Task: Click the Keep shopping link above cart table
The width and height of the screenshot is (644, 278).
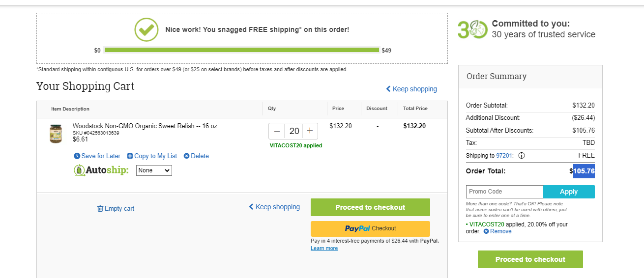Action: point(411,89)
